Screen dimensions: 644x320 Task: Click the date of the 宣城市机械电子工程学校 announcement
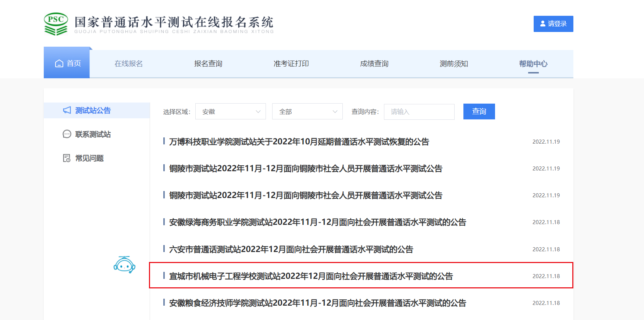(546, 276)
